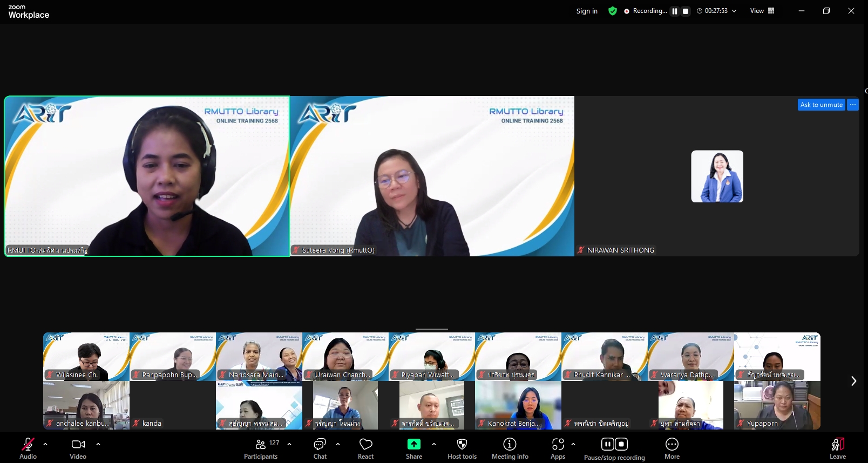Select Panpapohn Bup... thumbnail
868x463 pixels.
173,357
